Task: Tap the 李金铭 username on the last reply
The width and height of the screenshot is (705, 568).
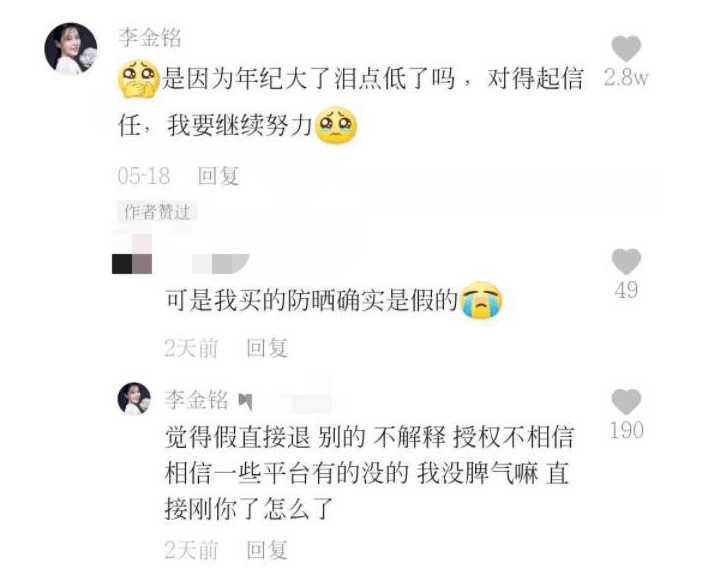Action: 196,399
